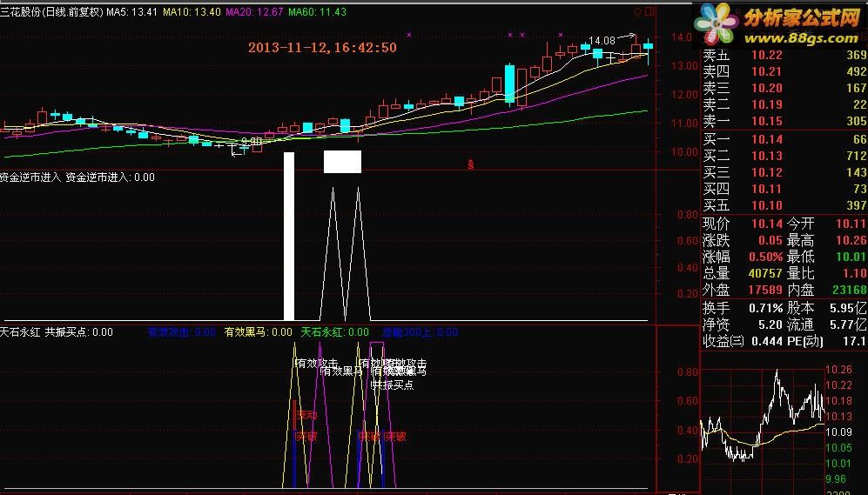Click the 资金逆市进入: 0.00 value label
Image resolution: width=868 pixels, height=495 pixels.
click(x=111, y=177)
